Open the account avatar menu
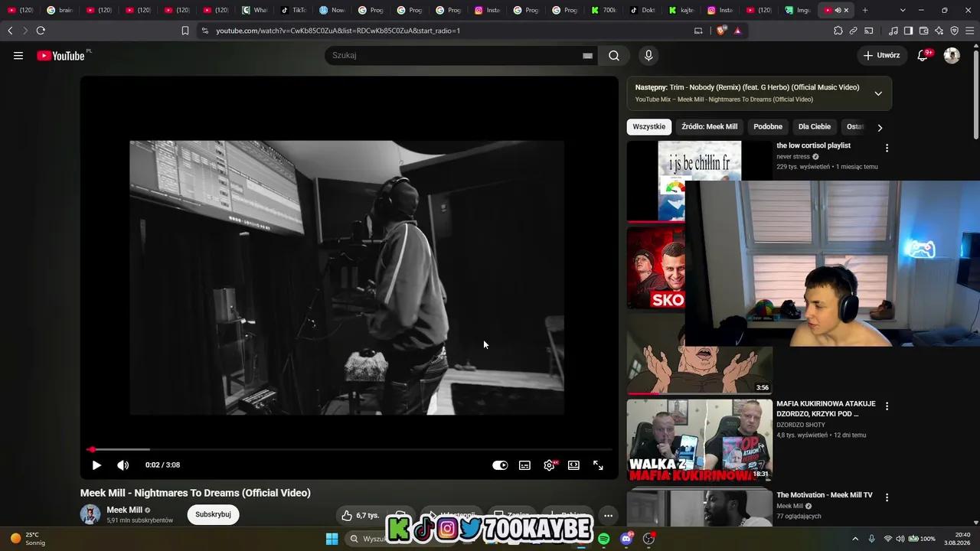This screenshot has height=551, width=980. pyautogui.click(x=952, y=55)
